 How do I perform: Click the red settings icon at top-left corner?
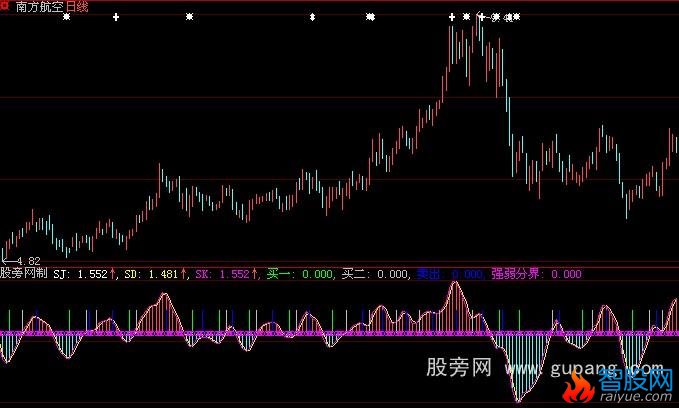[5, 6]
